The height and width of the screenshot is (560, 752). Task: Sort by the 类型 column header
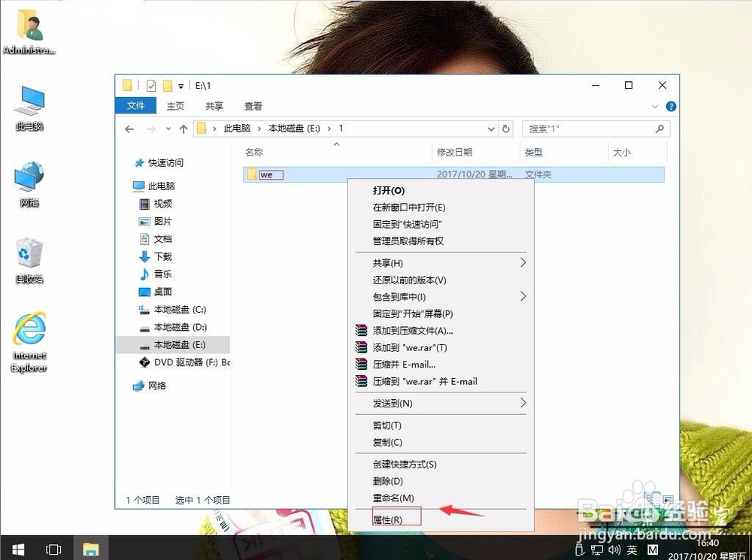click(564, 152)
